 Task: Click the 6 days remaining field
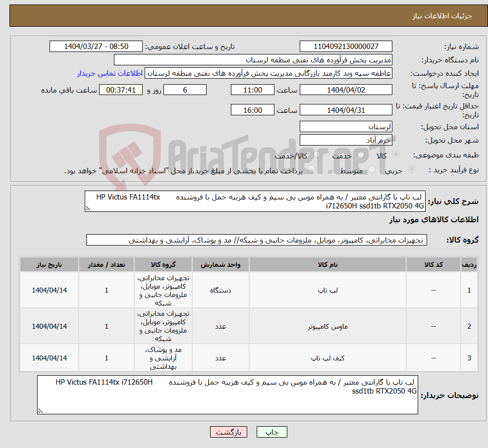pos(185,90)
